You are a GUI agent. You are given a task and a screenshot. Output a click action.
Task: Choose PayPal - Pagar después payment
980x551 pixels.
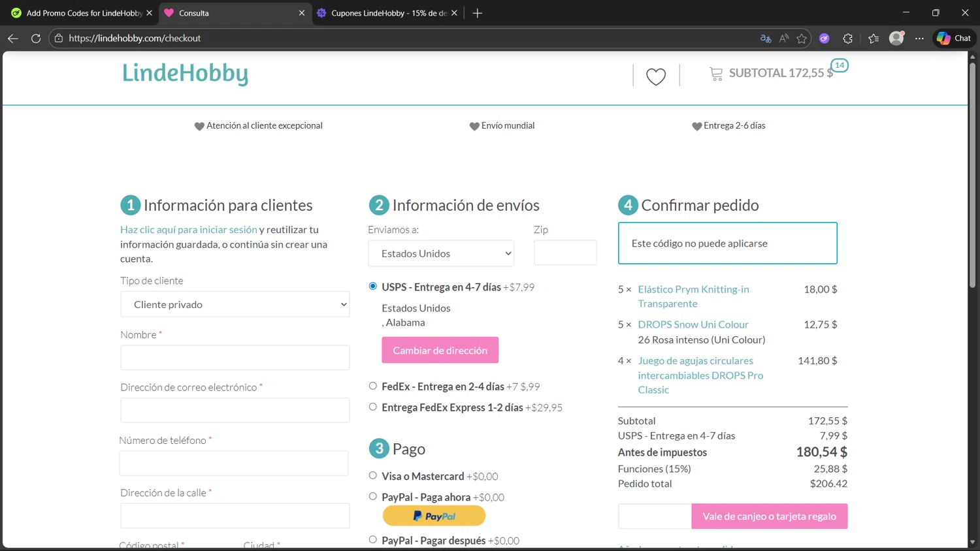click(x=373, y=539)
